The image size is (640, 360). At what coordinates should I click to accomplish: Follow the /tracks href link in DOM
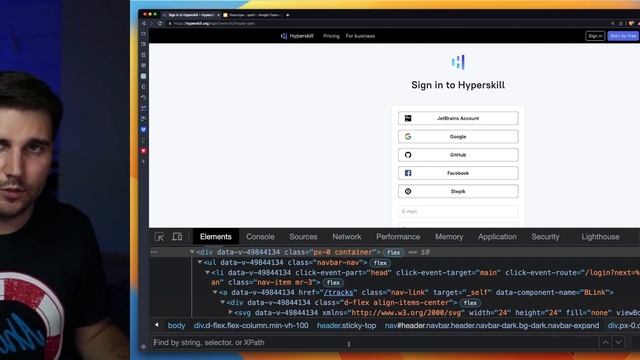point(338,293)
